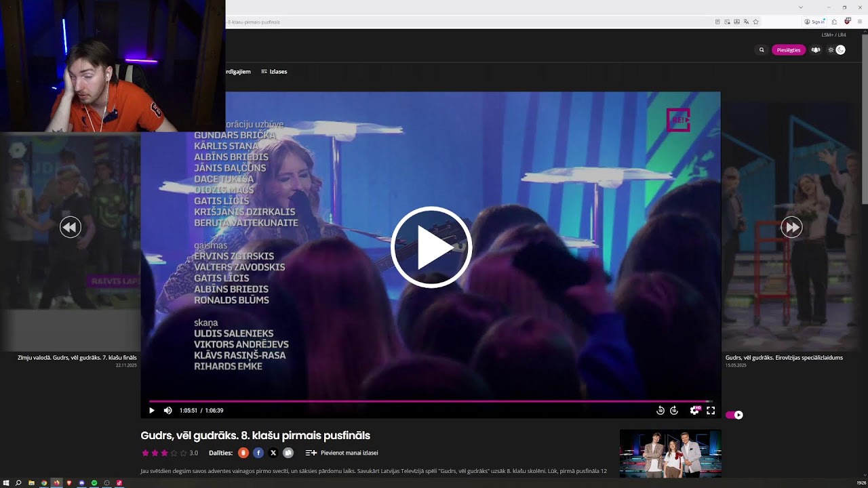Open Discord from the taskbar

click(81, 483)
